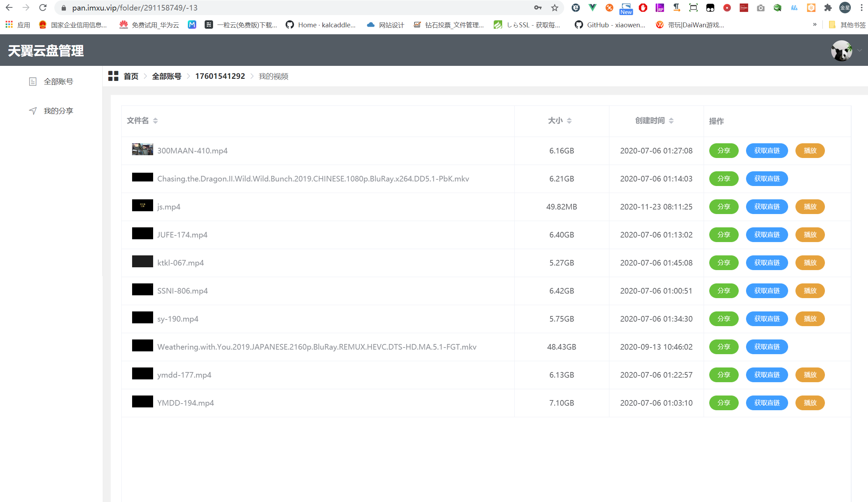Click 播放 for js.mp4

point(810,207)
